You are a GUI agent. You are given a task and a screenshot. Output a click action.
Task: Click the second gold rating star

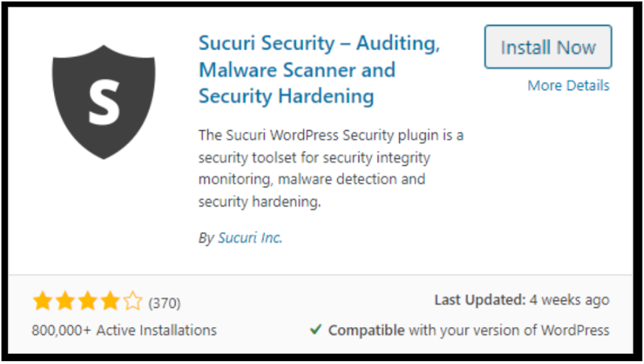66,301
